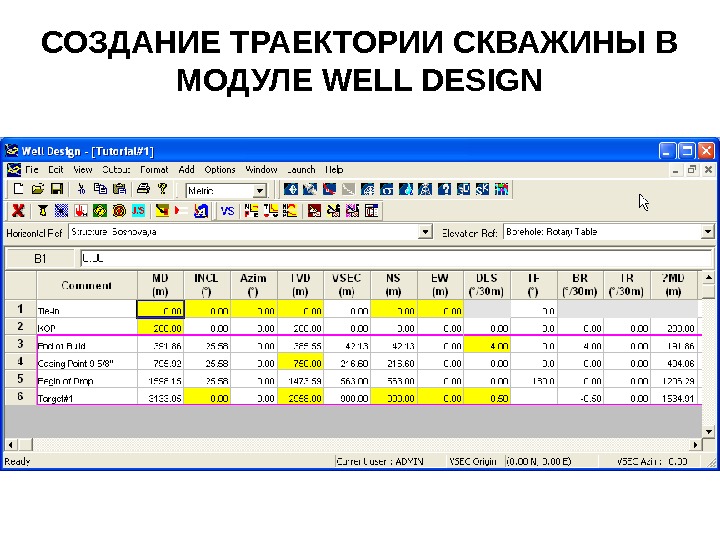The image size is (720, 540).
Task: Click the cell value edit field
Action: pyautogui.click(x=396, y=259)
